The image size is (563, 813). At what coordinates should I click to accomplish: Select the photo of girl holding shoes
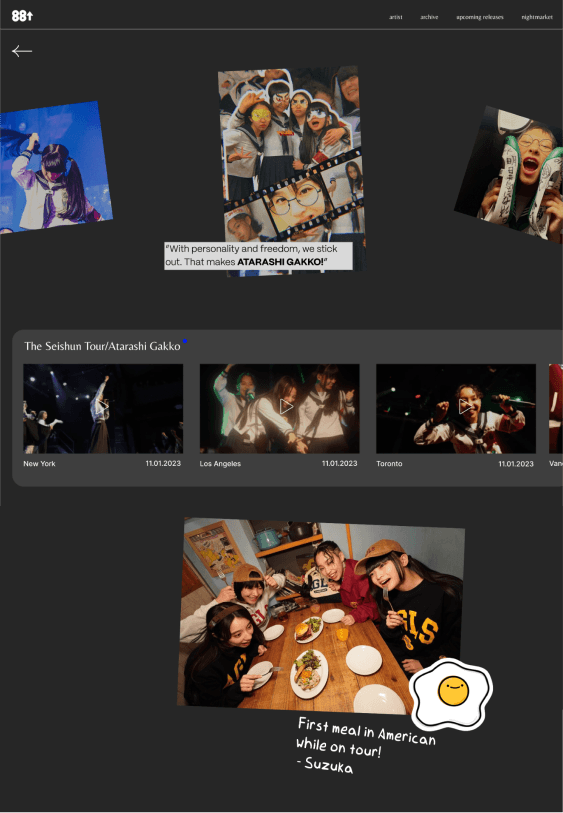click(511, 174)
